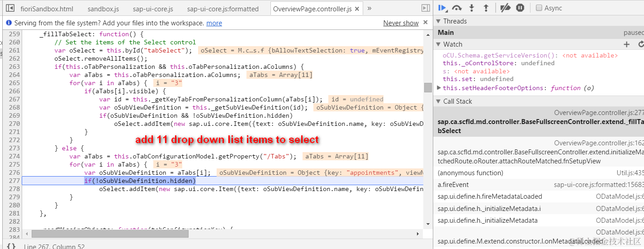Deactivate breakpoints icon
Screen dimensions: 644x249
coord(506,8)
